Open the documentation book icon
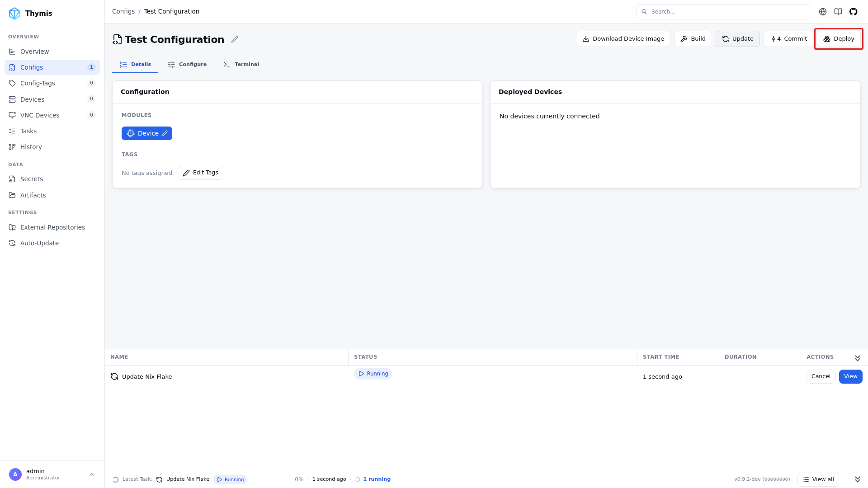This screenshot has height=488, width=868. pyautogui.click(x=838, y=12)
